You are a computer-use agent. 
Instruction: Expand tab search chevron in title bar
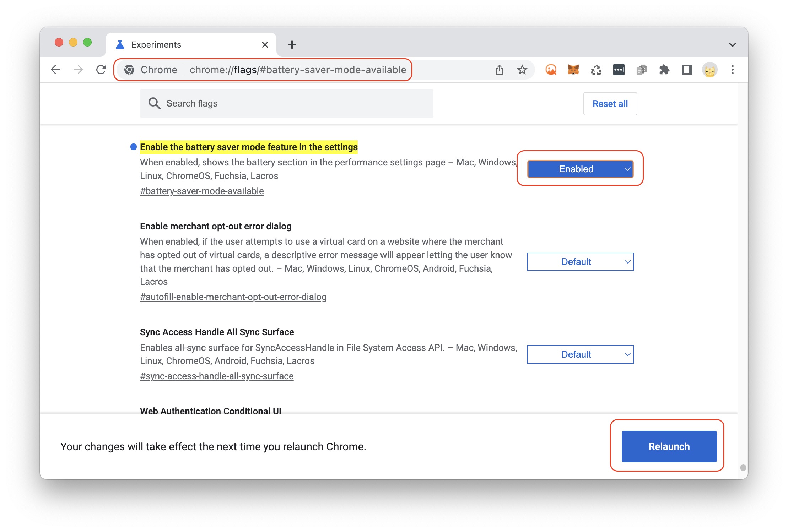(732, 45)
